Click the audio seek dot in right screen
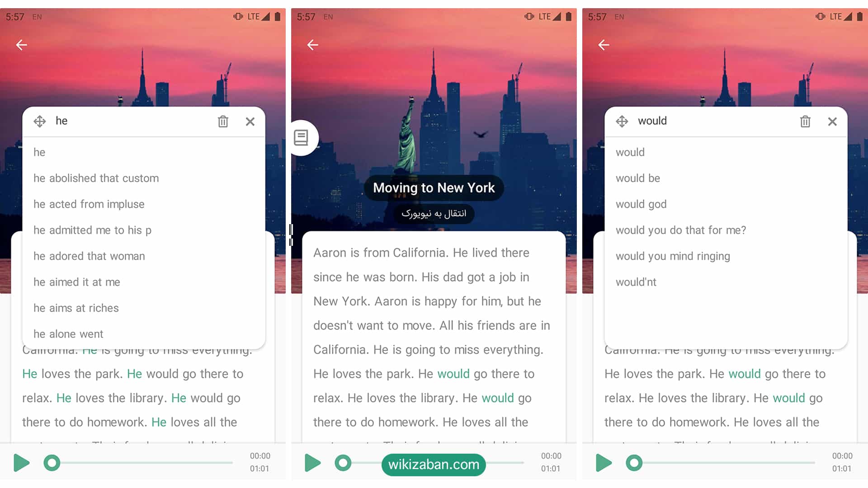The width and height of the screenshot is (868, 488). (x=634, y=464)
